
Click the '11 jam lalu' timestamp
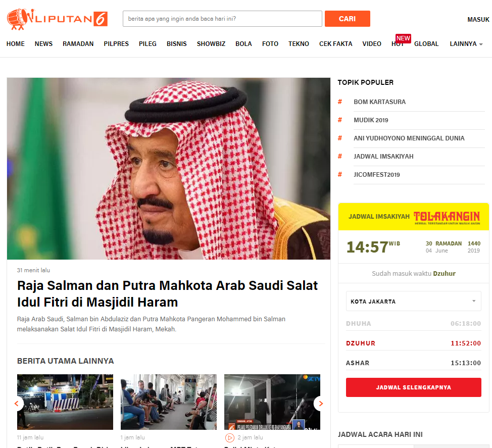tap(30, 437)
